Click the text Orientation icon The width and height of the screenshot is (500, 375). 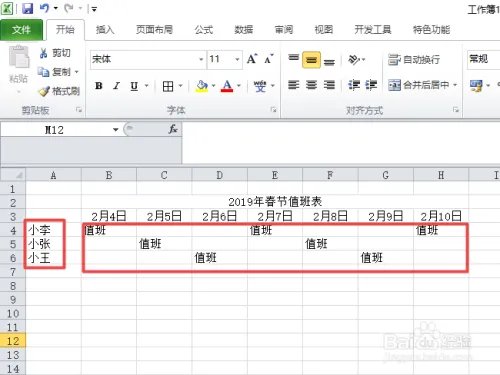click(354, 60)
